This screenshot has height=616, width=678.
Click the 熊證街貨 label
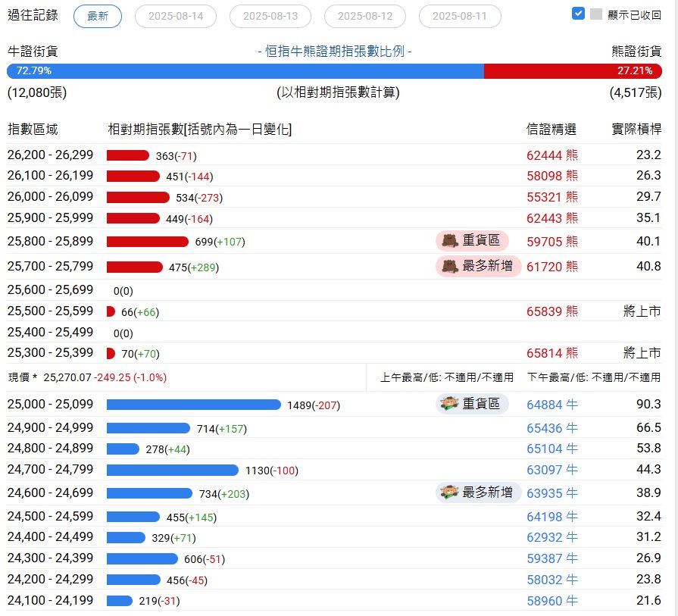pos(636,52)
